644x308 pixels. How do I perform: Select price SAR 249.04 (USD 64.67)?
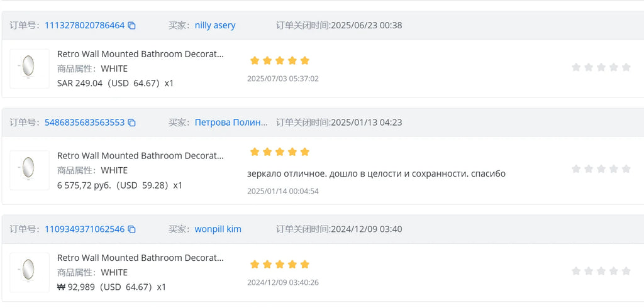click(x=116, y=84)
